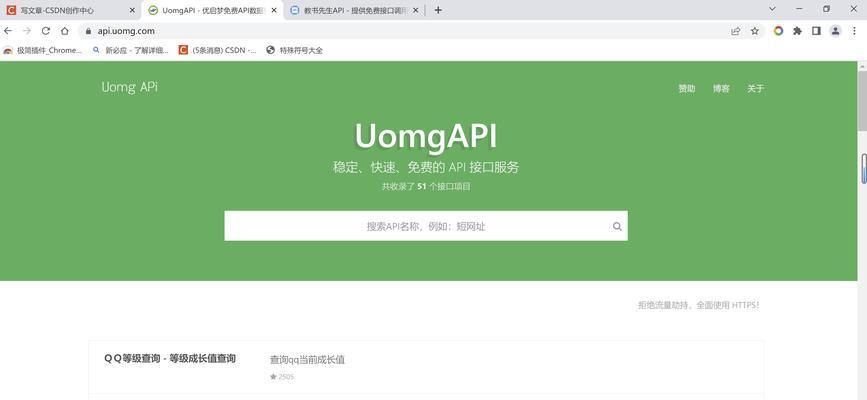The width and height of the screenshot is (867, 400).
Task: Click the magnifier icon in the API search box
Action: tap(617, 226)
